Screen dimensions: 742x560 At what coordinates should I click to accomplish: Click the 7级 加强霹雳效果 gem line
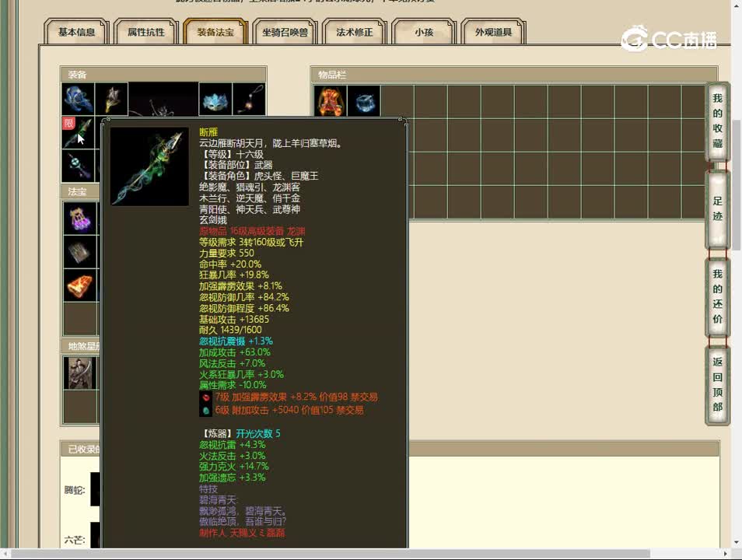click(x=296, y=397)
